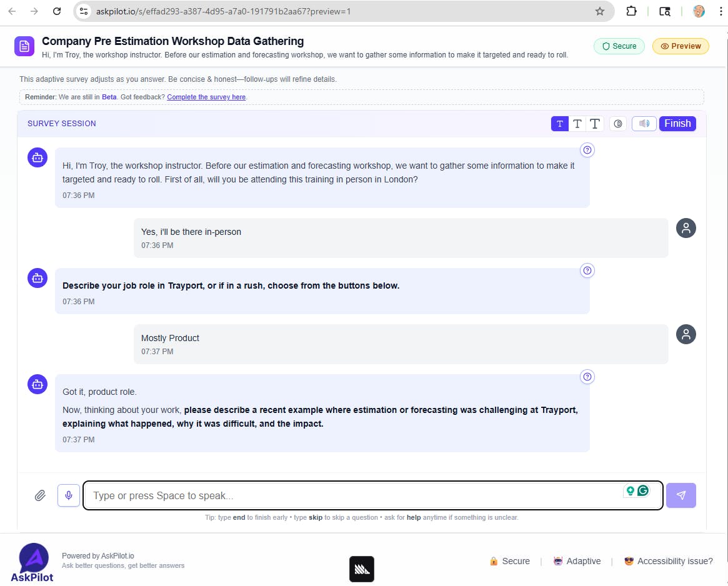Click Powered by AskPilot.io text

pos(98,556)
